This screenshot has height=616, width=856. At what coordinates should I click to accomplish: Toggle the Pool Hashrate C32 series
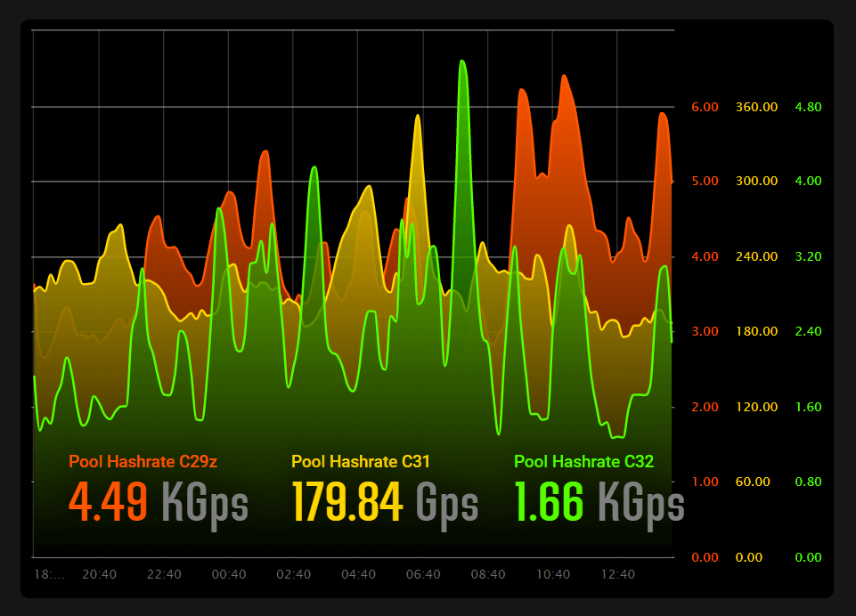pyautogui.click(x=583, y=462)
